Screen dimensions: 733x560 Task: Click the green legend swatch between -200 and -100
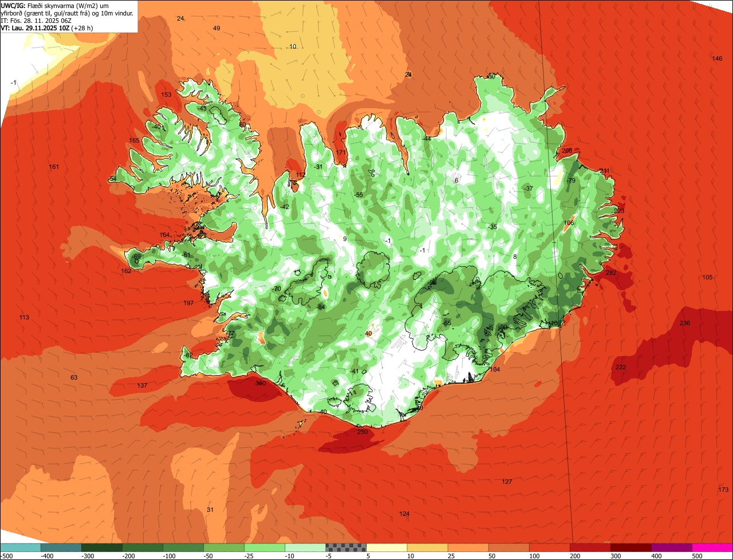click(143, 547)
